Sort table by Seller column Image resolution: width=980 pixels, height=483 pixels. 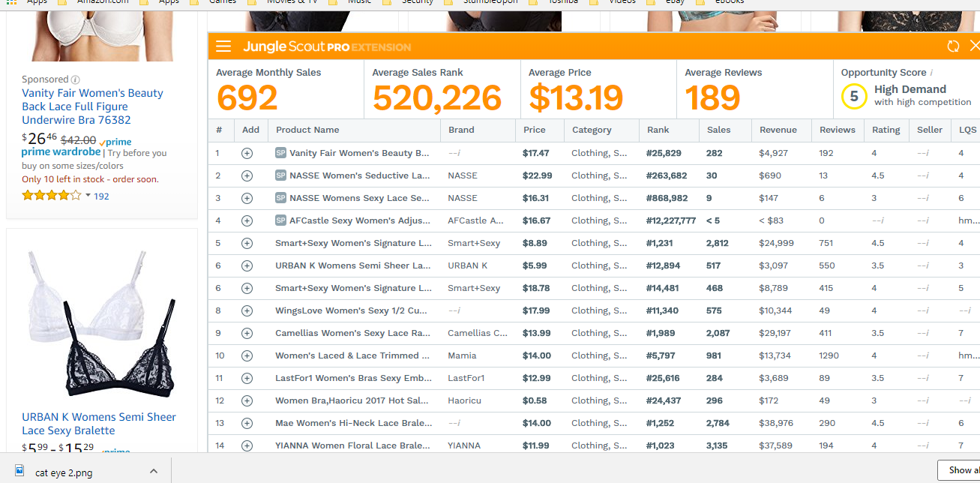click(x=930, y=130)
